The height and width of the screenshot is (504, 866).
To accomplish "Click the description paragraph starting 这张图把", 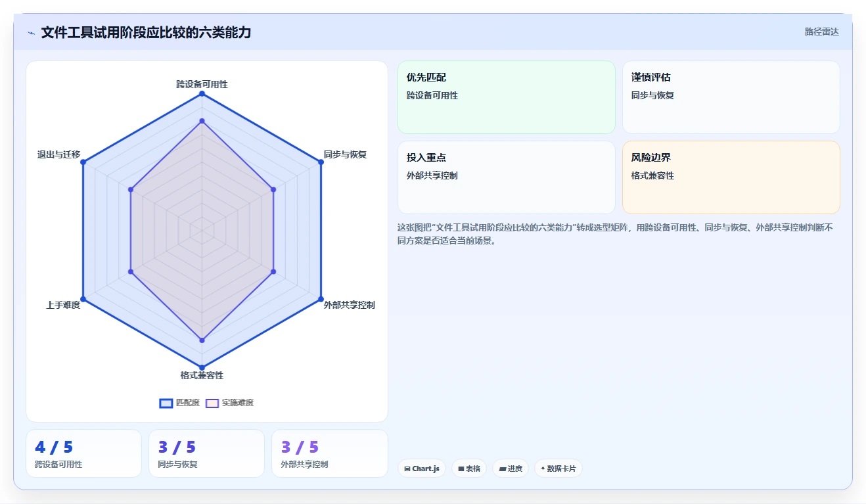I will tap(616, 234).
